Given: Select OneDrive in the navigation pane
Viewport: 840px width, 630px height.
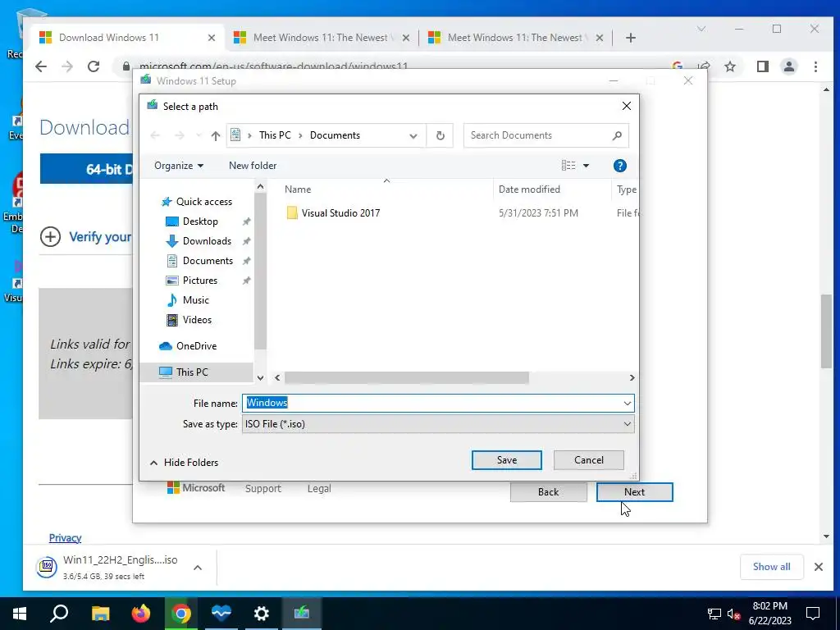Looking at the screenshot, I should [x=196, y=346].
